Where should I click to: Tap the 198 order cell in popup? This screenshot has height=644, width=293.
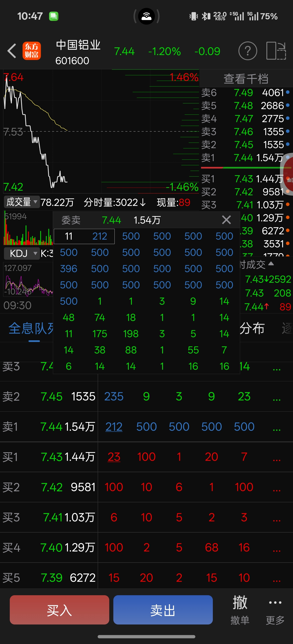click(131, 334)
